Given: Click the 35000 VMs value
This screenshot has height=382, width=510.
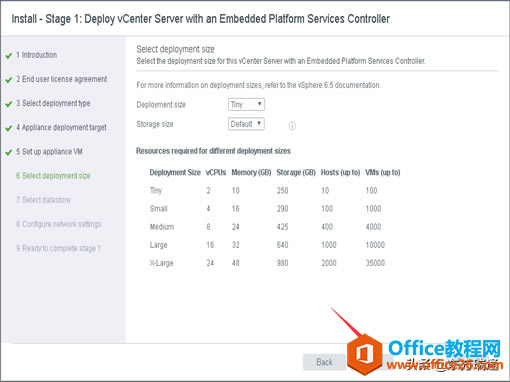Looking at the screenshot, I should click(375, 263).
